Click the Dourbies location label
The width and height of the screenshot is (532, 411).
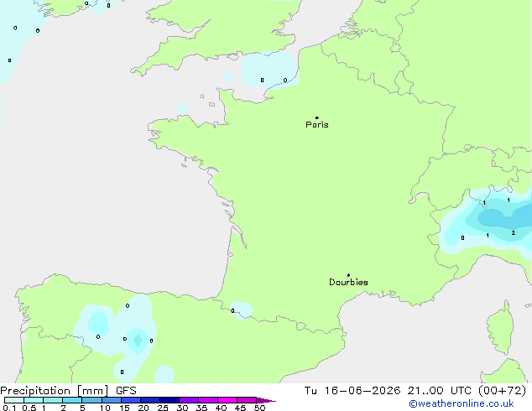pyautogui.click(x=348, y=282)
